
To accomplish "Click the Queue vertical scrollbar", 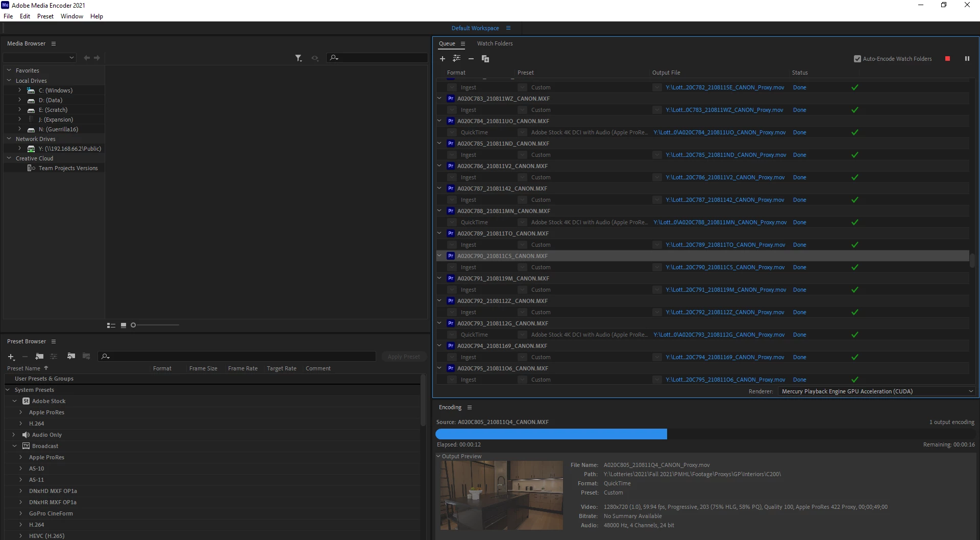I will pos(972,261).
